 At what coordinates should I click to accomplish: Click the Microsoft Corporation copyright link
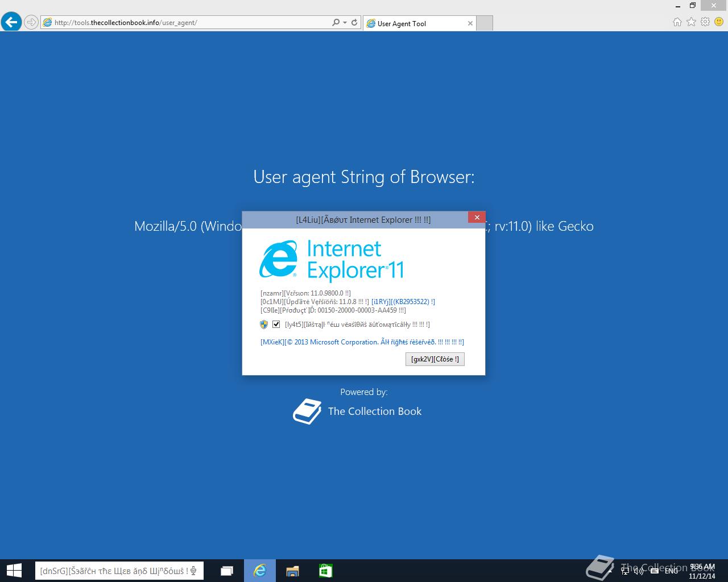point(362,342)
